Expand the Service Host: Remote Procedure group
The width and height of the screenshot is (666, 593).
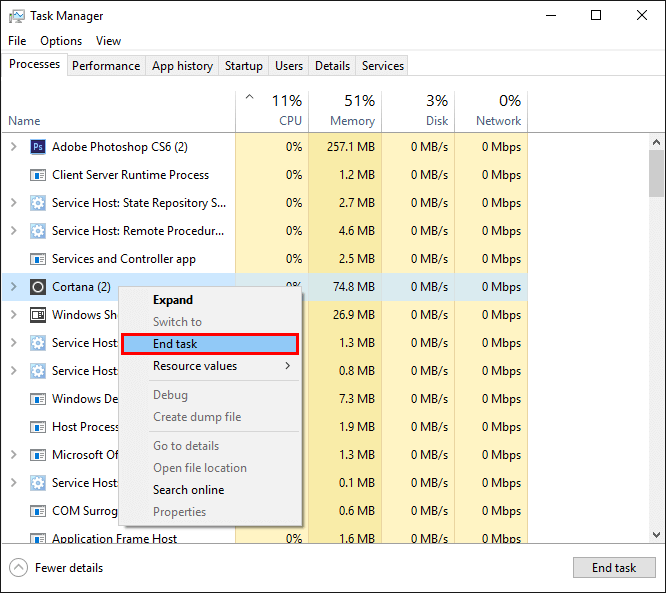(14, 231)
